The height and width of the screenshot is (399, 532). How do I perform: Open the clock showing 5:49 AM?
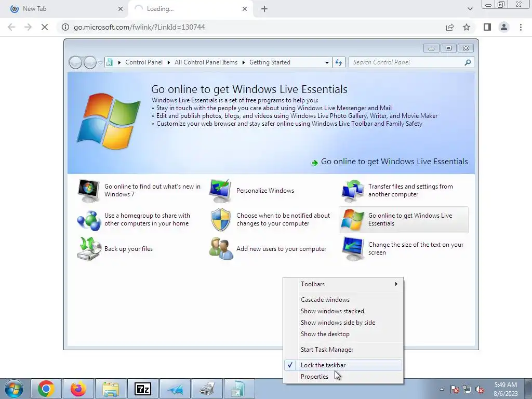click(x=506, y=389)
